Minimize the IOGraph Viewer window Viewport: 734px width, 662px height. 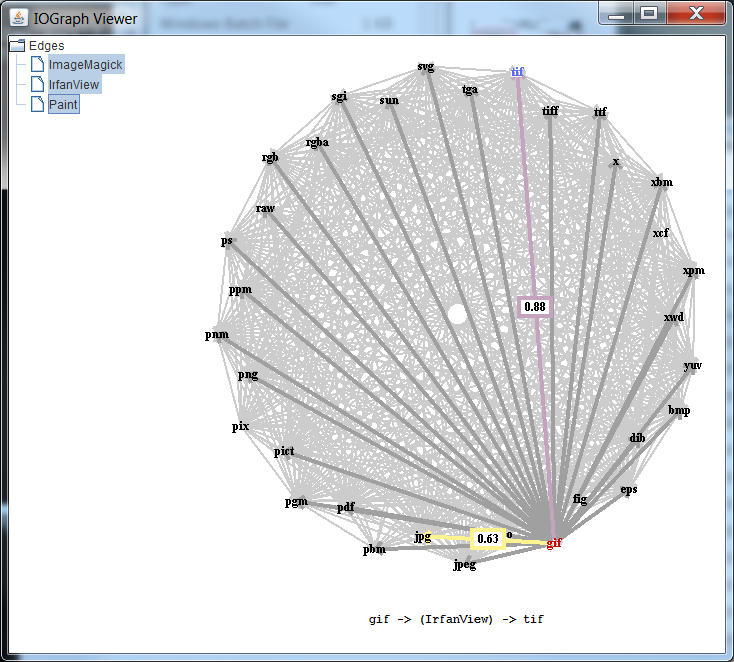(617, 13)
